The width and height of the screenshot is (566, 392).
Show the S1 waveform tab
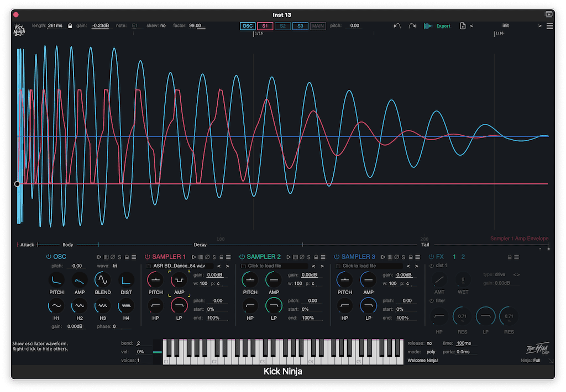coord(265,26)
